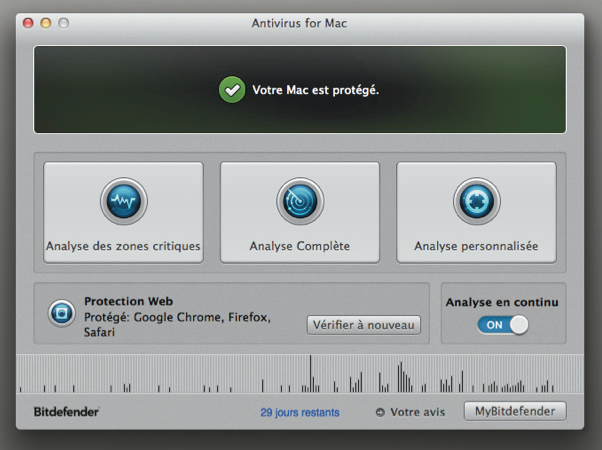
Task: Open Analyse personnalisée gear icon
Action: click(x=476, y=201)
